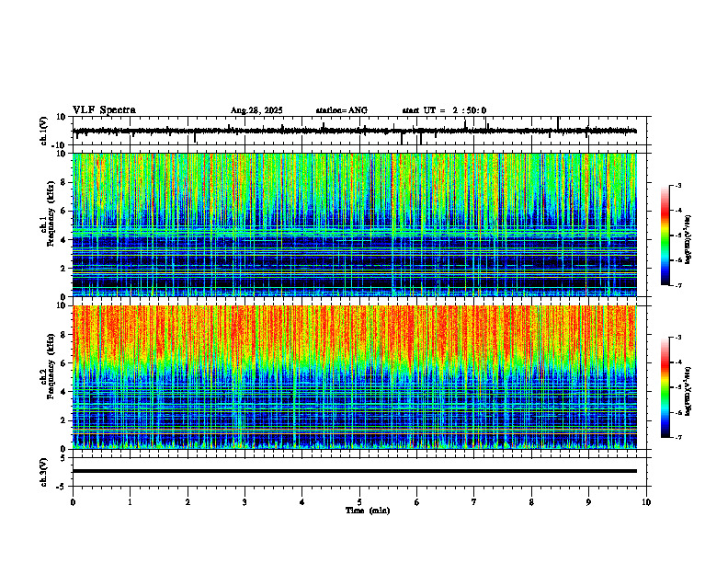
Task: Click the ch.1 color scale bar
Action: (x=665, y=236)
